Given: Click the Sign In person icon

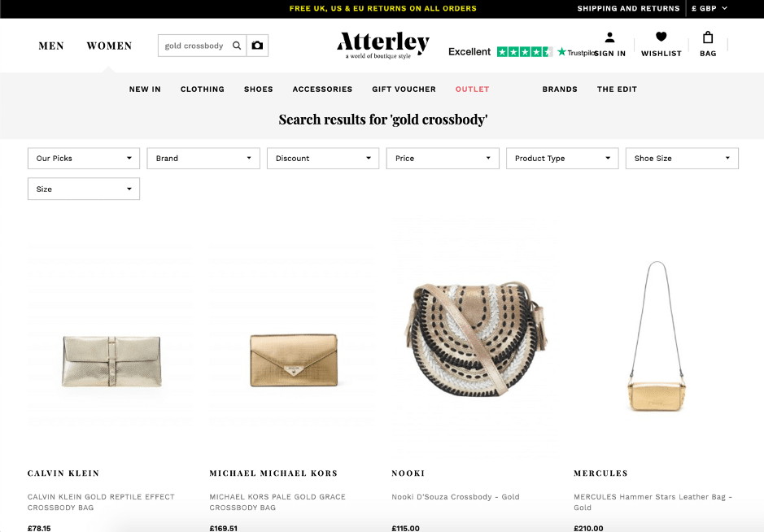Looking at the screenshot, I should 609,37.
